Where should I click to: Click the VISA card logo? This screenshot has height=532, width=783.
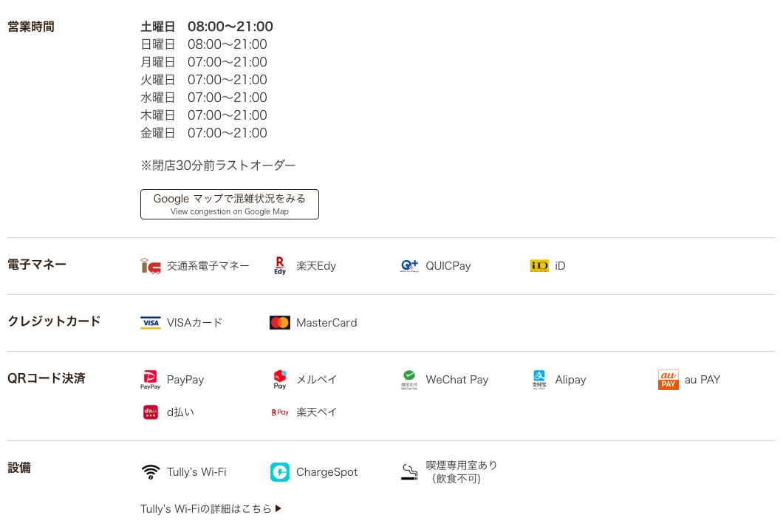coord(150,323)
